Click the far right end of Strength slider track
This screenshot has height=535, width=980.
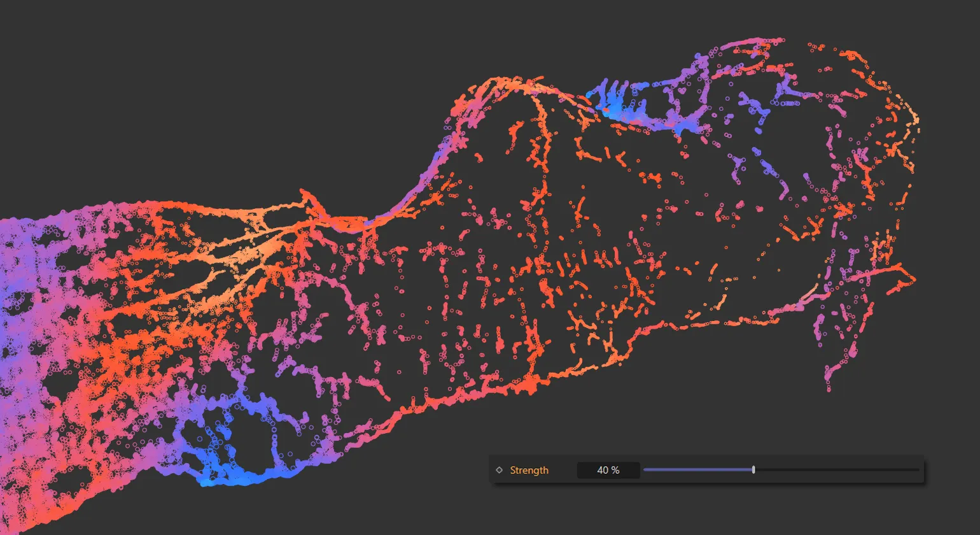point(917,470)
